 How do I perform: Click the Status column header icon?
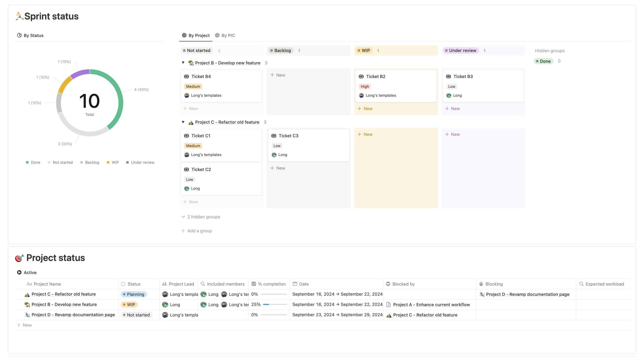[123, 284]
